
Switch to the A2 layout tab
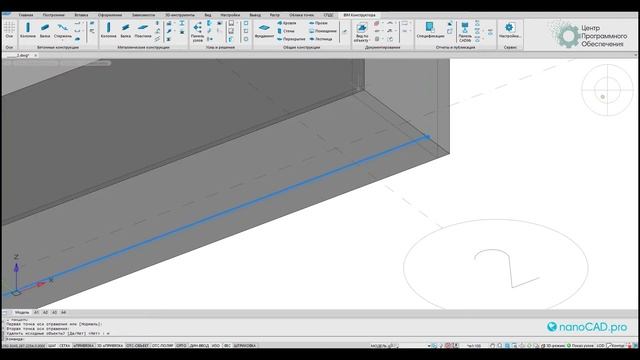pos(45,313)
